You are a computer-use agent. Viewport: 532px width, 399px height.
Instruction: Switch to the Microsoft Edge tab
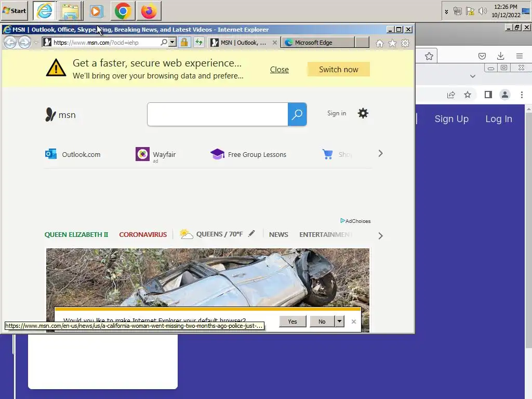[x=317, y=43]
